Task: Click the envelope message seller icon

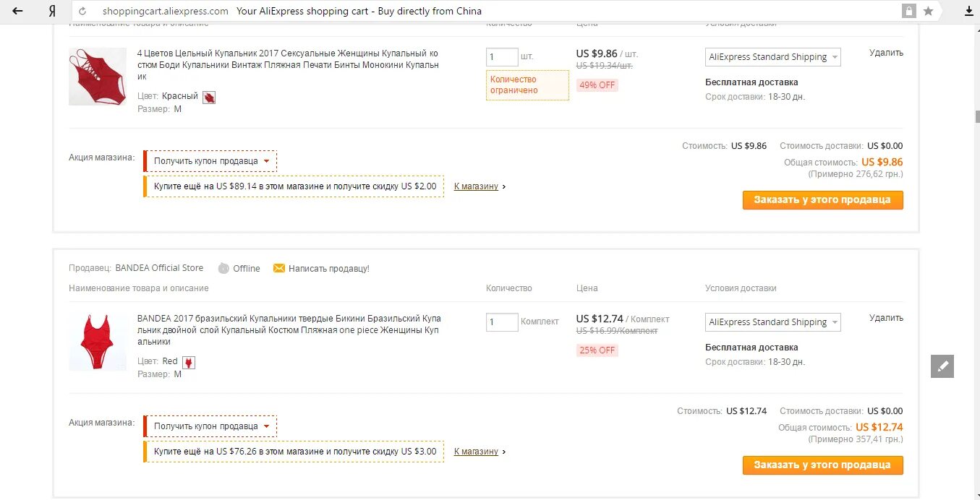Action: coord(278,269)
